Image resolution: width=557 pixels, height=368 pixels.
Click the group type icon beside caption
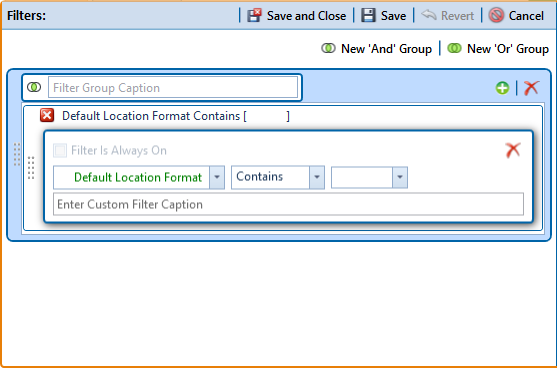click(x=34, y=87)
